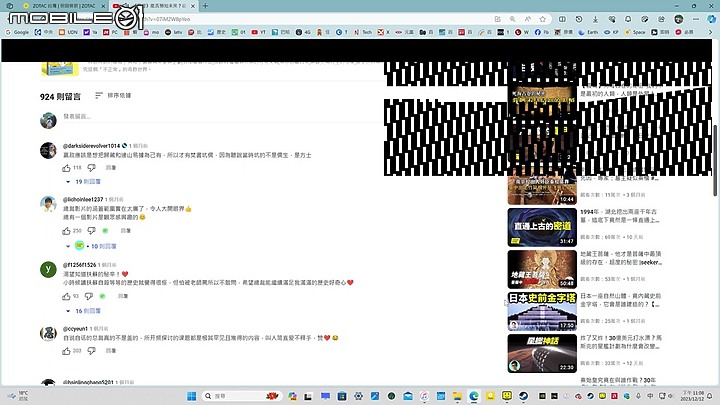Open the UDN bookmark

pyautogui.click(x=68, y=32)
